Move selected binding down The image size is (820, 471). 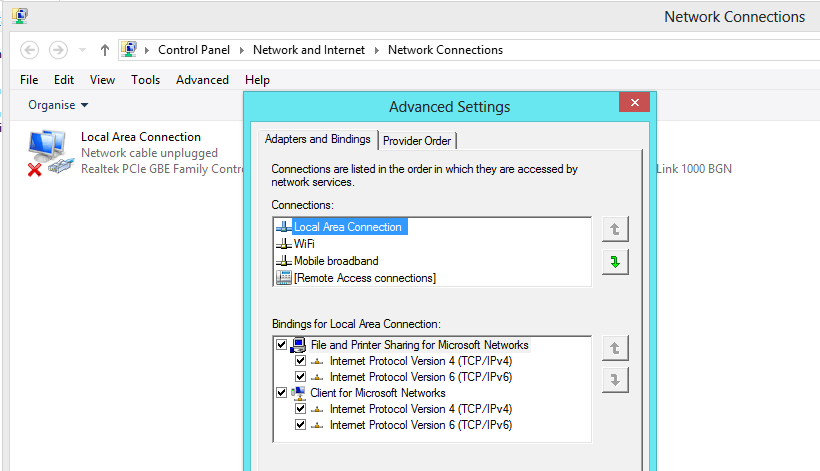coord(615,380)
